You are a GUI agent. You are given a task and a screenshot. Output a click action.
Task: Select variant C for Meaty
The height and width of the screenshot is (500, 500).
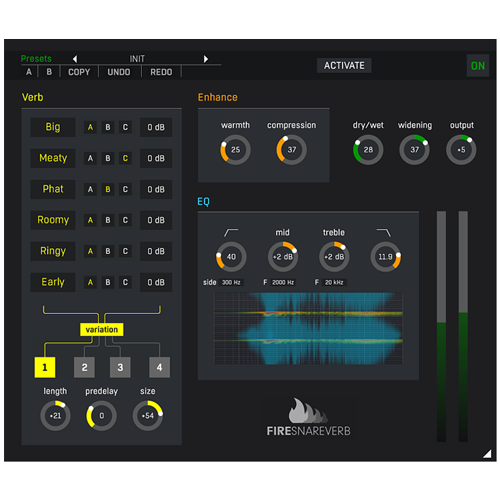(125, 158)
